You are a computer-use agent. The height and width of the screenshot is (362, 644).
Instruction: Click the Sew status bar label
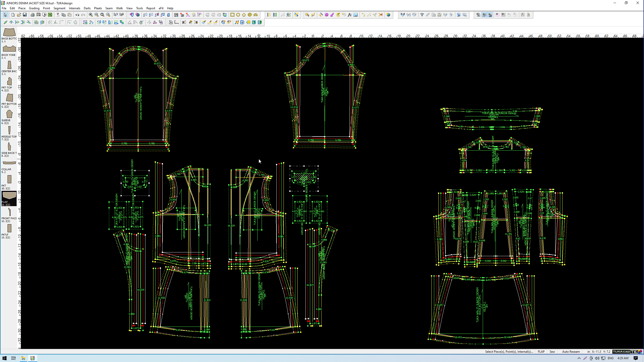[552, 352]
